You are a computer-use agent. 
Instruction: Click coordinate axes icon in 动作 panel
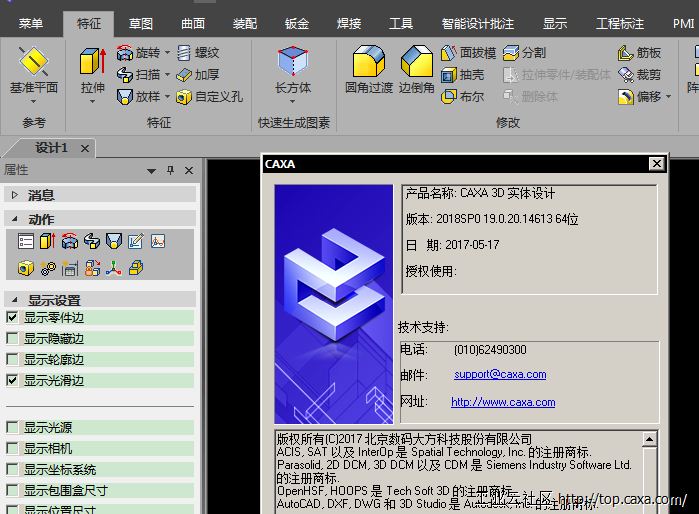pos(114,268)
